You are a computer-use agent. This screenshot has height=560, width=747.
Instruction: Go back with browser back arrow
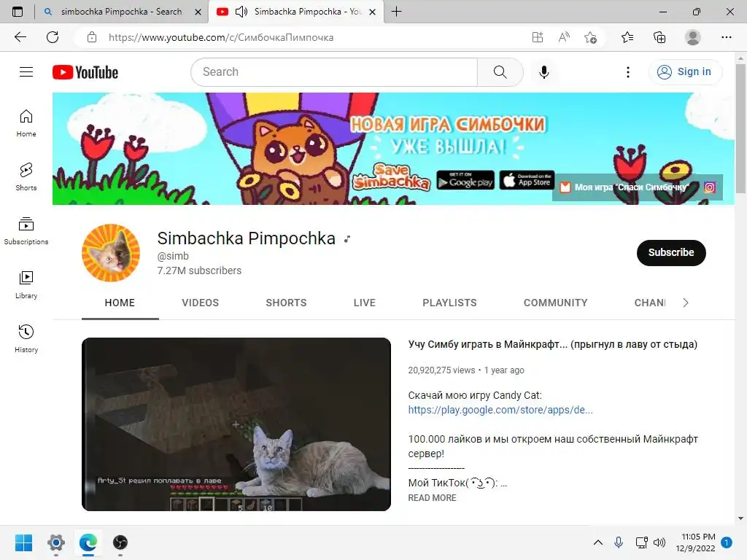pyautogui.click(x=20, y=37)
